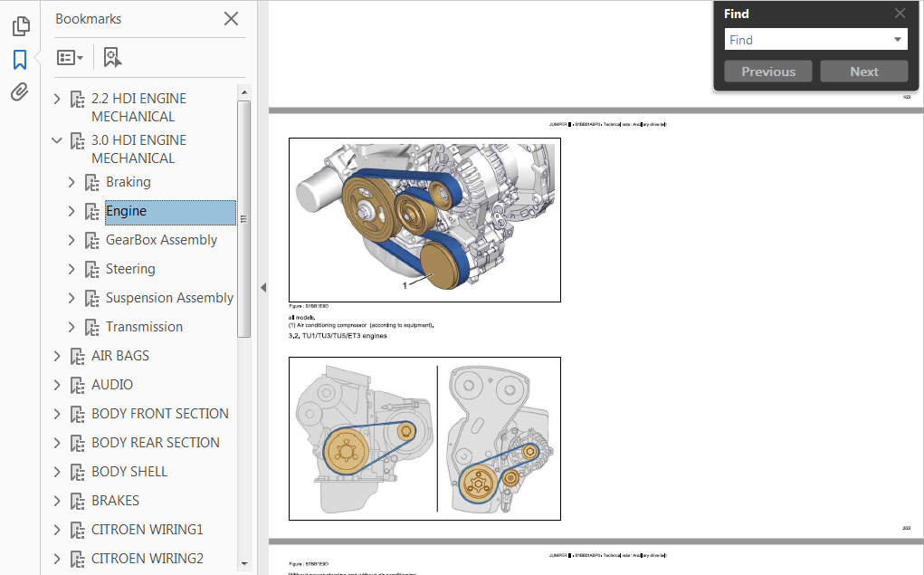Expand the BODY SHELL bookmark
This screenshot has height=575, width=924.
[x=57, y=472]
